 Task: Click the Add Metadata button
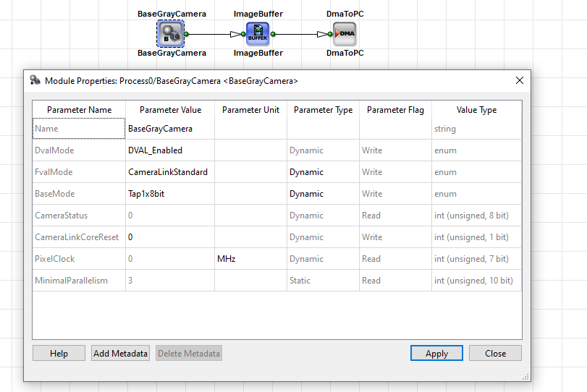click(120, 353)
